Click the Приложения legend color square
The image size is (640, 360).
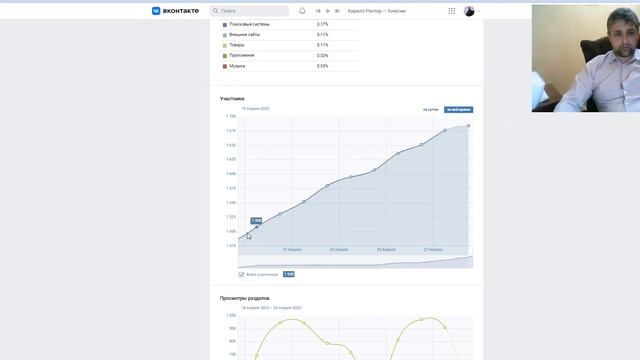tap(224, 56)
